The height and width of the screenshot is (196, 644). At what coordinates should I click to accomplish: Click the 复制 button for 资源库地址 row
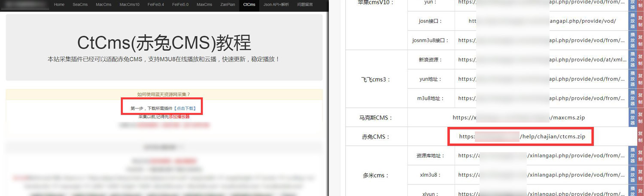click(640, 156)
